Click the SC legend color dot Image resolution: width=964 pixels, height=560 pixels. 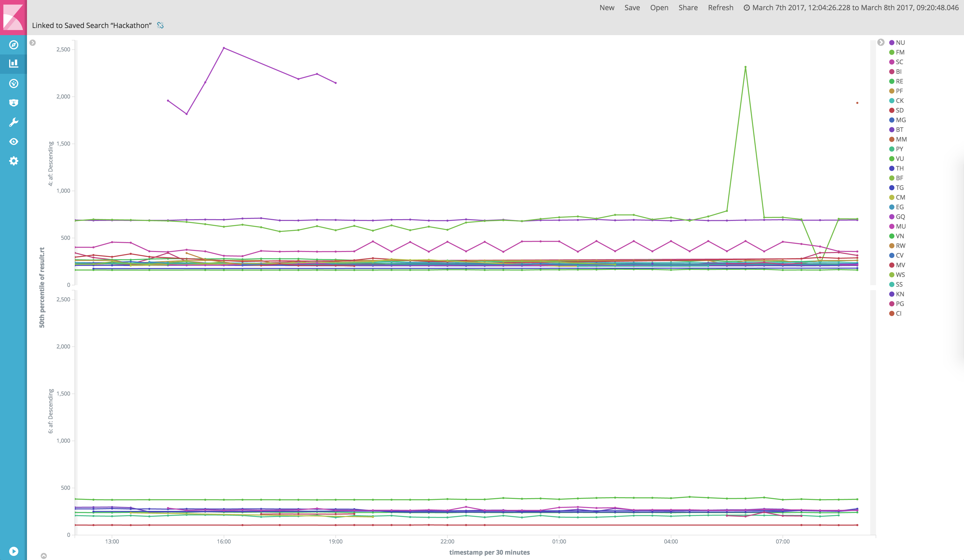pos(892,62)
